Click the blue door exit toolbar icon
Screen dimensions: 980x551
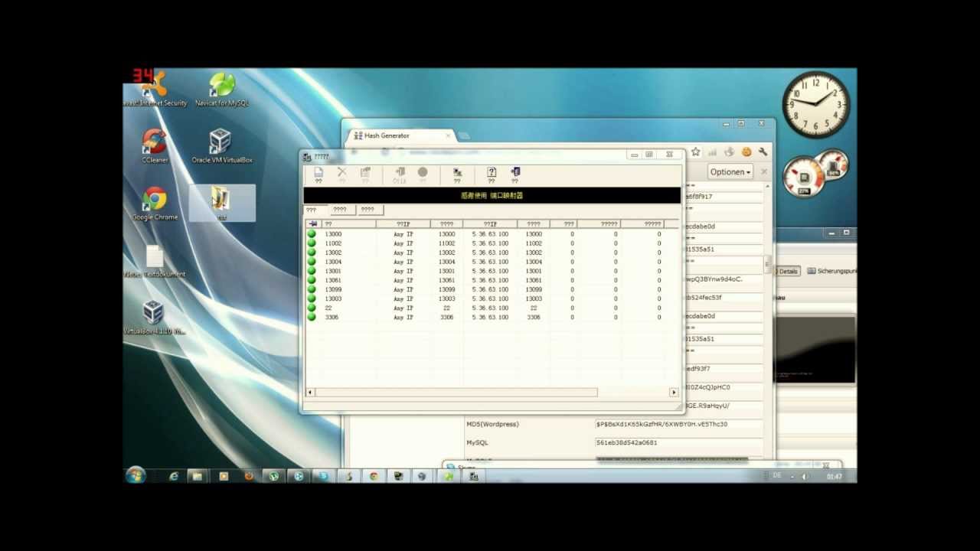515,172
